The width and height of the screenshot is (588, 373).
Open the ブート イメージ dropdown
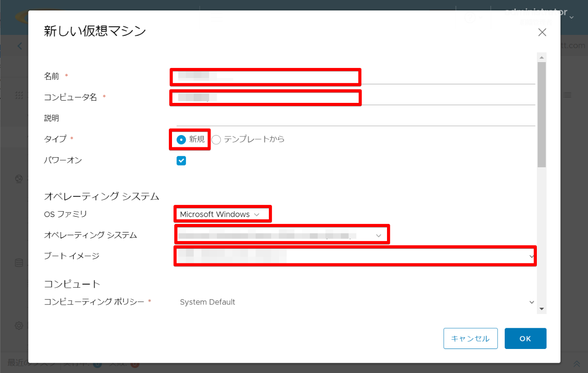(355, 256)
